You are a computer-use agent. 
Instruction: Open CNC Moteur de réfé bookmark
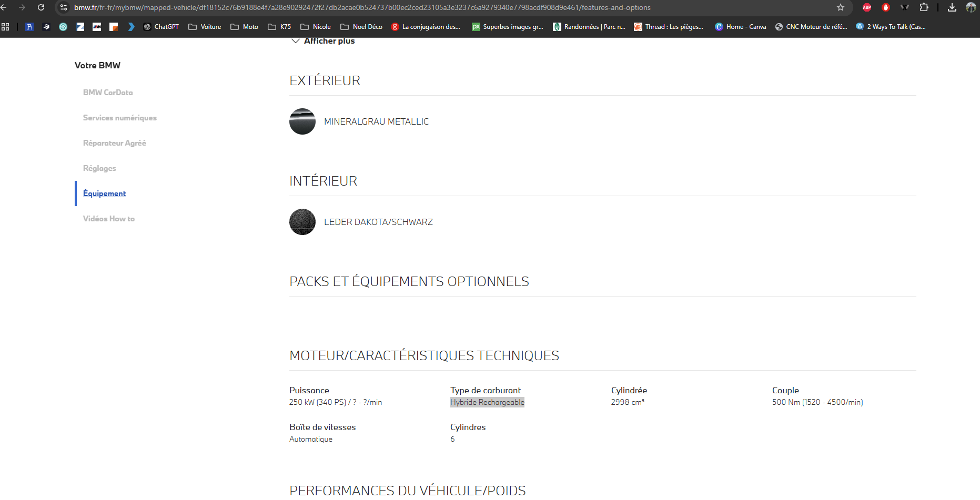[x=811, y=27]
